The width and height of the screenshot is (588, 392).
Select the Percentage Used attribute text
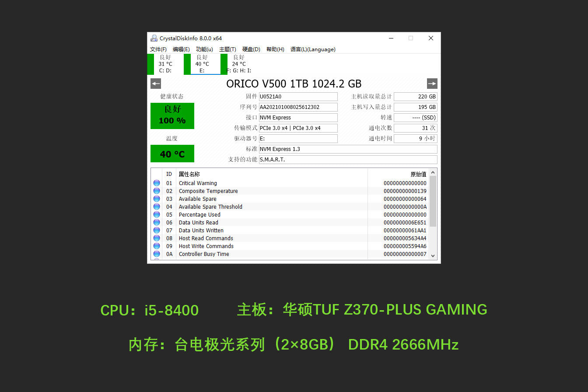pyautogui.click(x=199, y=215)
